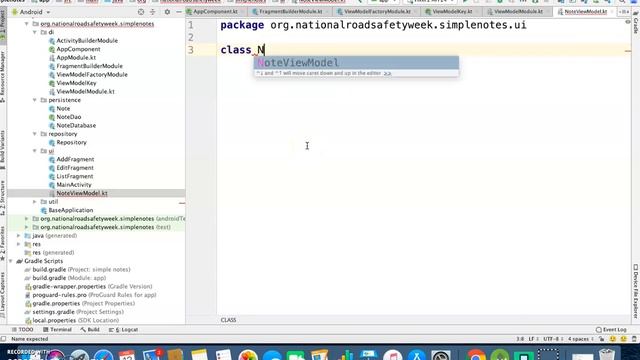Collapse the repository package folder
Viewport: 640px width, 360px height.
(x=35, y=134)
